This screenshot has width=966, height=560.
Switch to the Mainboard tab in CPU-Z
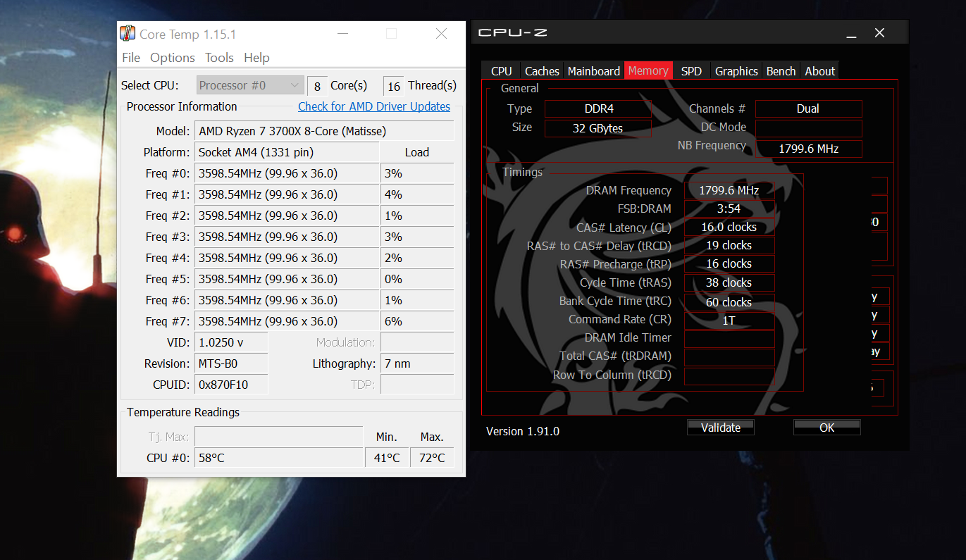coord(594,71)
